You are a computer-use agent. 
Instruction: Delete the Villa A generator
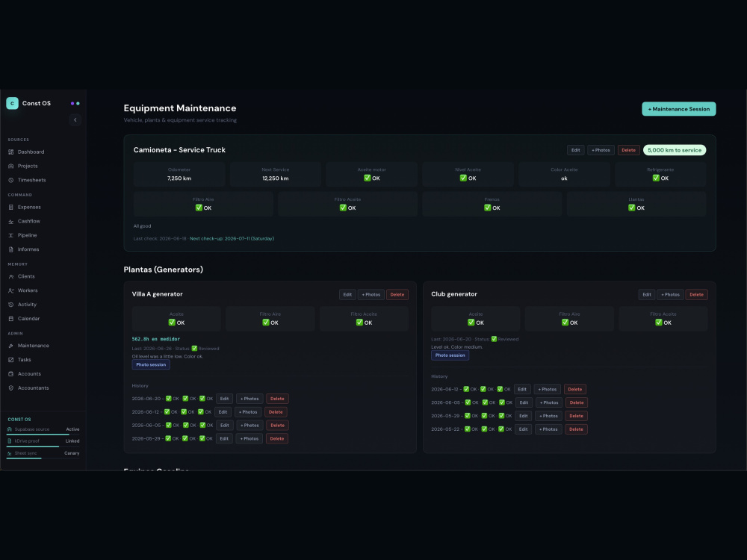tap(397, 295)
